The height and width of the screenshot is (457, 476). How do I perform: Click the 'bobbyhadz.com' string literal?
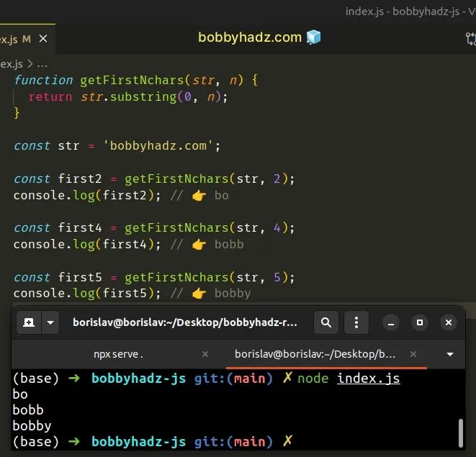click(158, 146)
